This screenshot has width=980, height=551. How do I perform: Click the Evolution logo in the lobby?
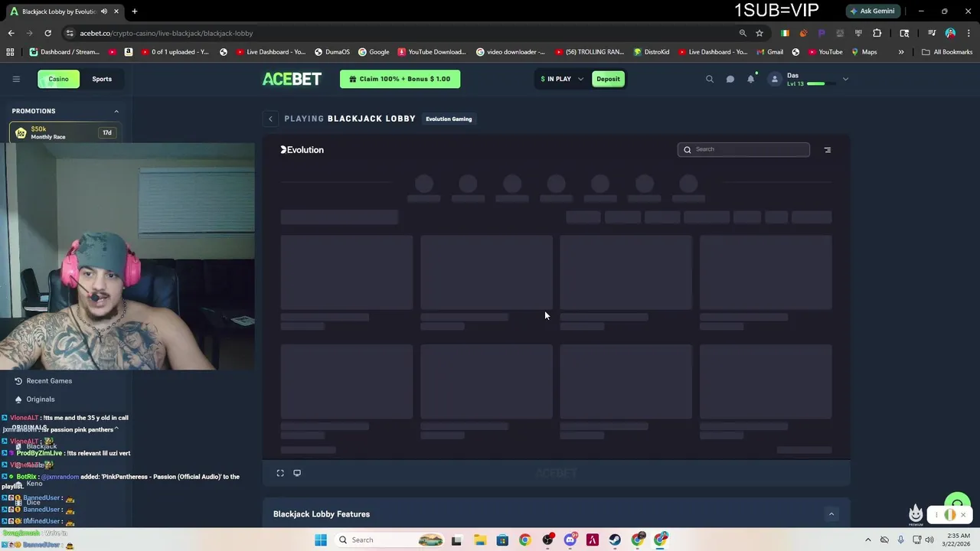pyautogui.click(x=302, y=150)
